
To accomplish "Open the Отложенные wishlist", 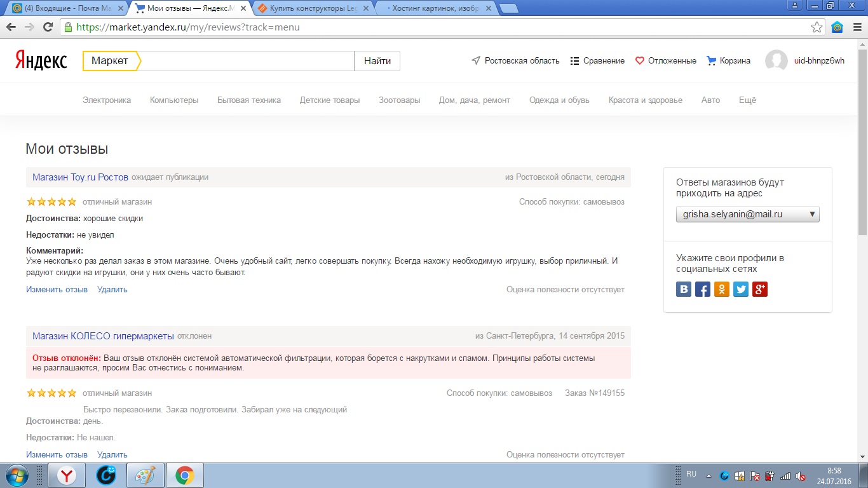I will click(666, 61).
